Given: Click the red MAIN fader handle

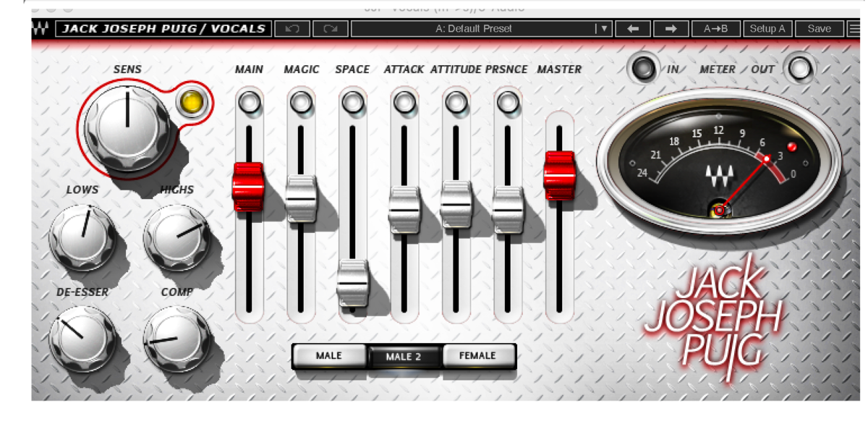Looking at the screenshot, I should click(248, 187).
